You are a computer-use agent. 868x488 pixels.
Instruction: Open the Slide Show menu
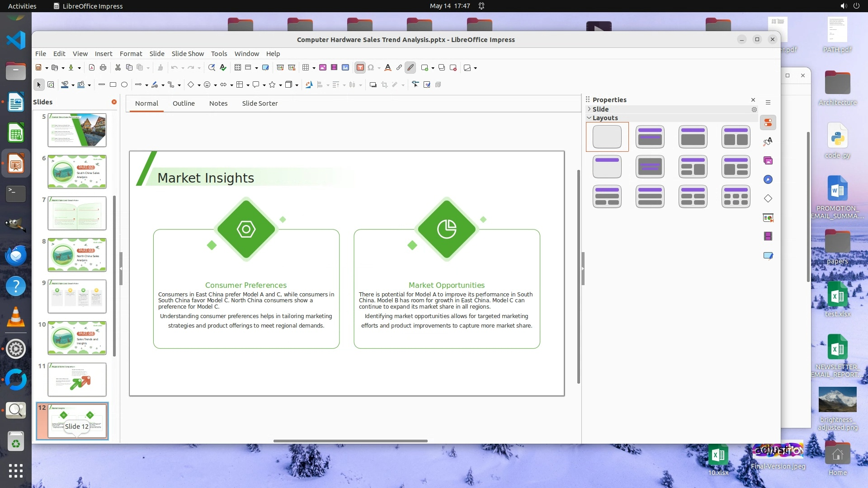point(188,53)
